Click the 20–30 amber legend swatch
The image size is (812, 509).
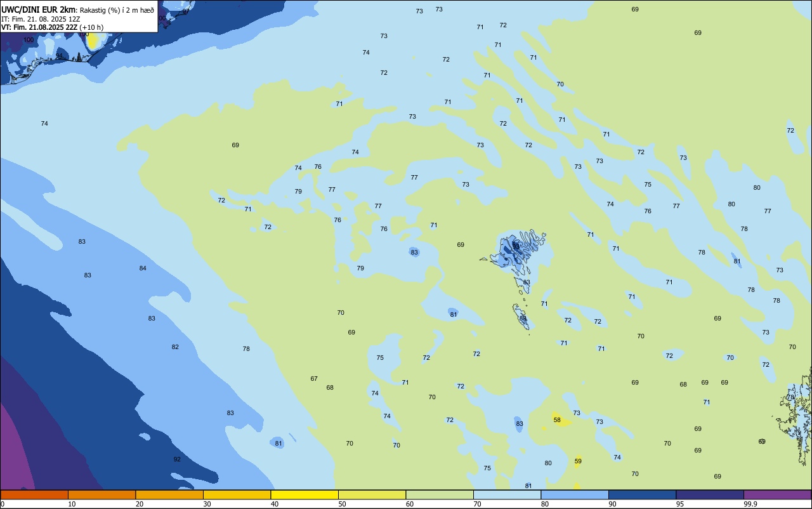click(169, 494)
